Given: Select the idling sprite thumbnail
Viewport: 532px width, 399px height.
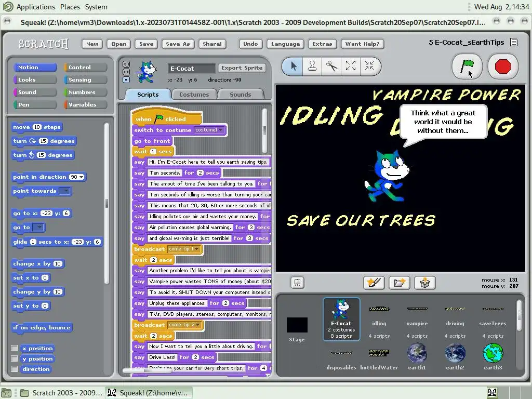Looking at the screenshot, I should click(x=379, y=318).
